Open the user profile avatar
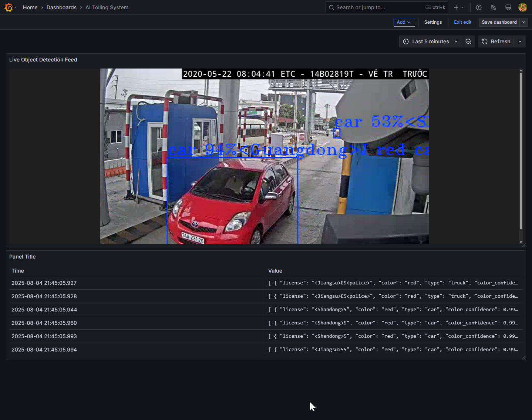 (522, 7)
